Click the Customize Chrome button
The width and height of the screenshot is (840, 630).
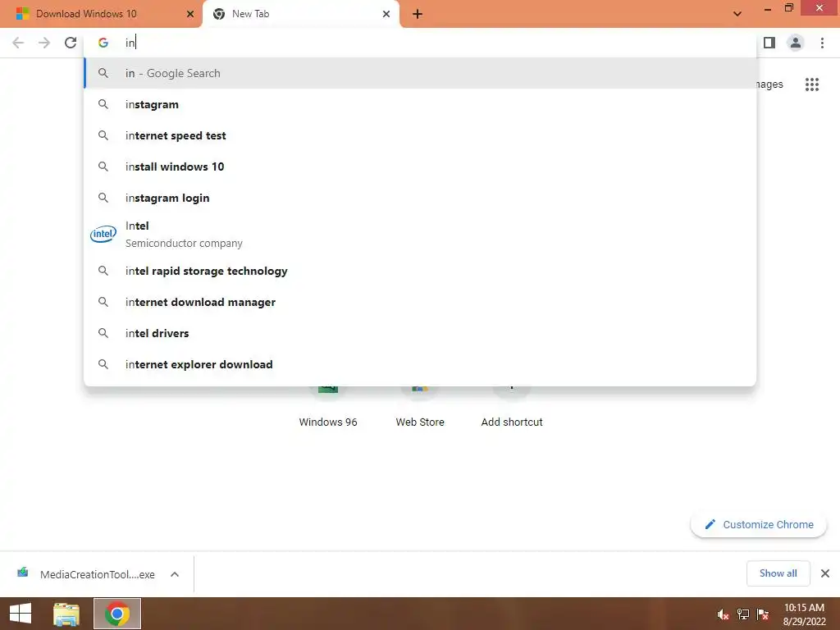(759, 524)
